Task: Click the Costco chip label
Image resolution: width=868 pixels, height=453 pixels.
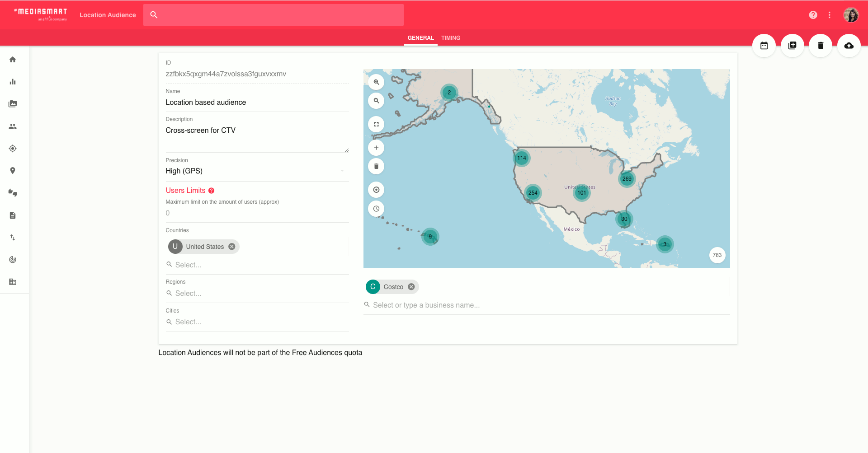Action: [393, 287]
